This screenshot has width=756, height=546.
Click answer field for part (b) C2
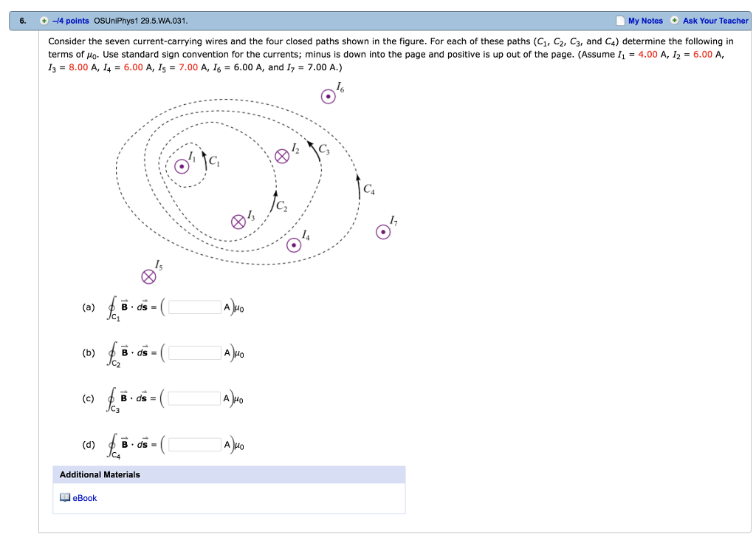[x=195, y=352]
